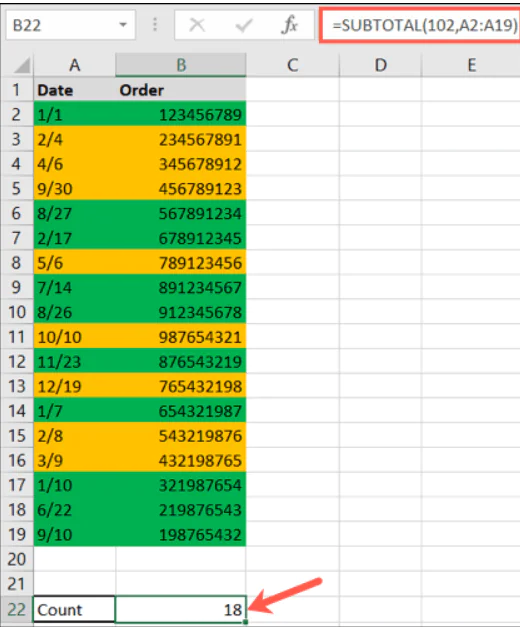
Task: Select cell with date 4/6
Action: click(x=74, y=164)
